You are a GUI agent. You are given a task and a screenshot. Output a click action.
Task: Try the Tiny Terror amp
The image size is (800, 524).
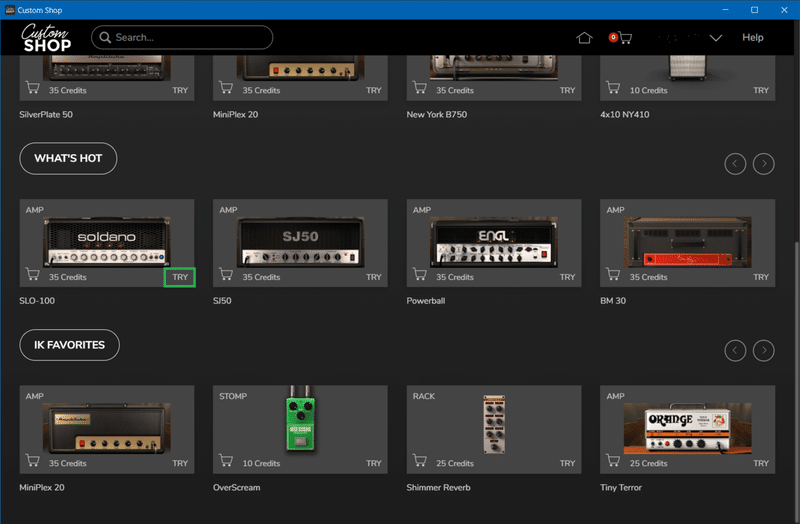(761, 463)
